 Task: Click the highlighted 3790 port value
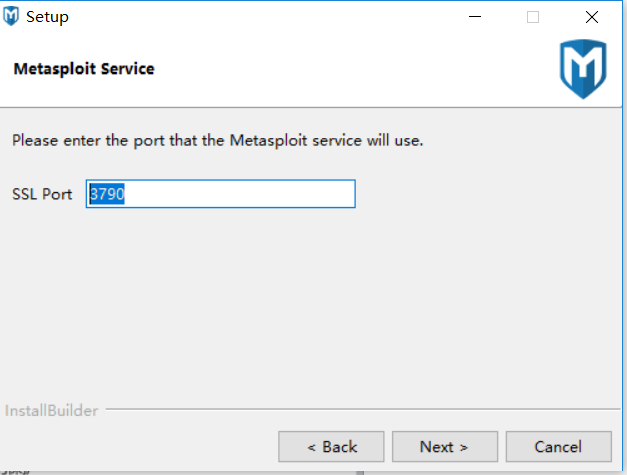(106, 194)
